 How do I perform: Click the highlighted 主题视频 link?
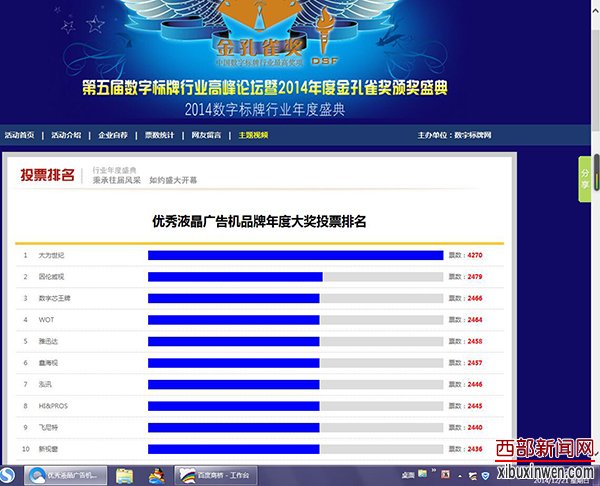click(x=253, y=134)
